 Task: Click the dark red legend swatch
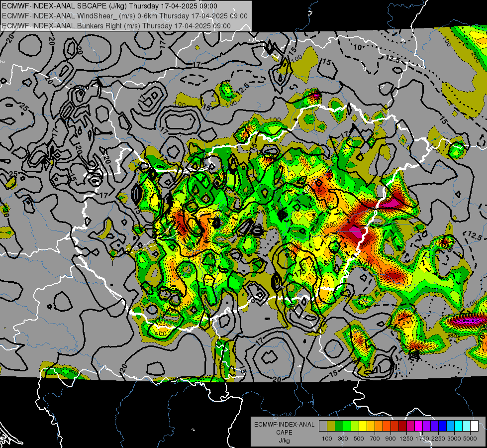[402, 426]
